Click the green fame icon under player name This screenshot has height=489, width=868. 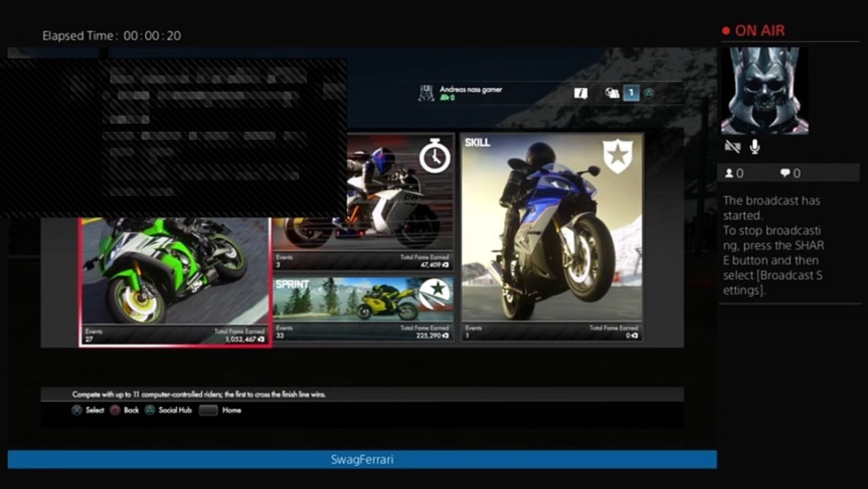(444, 98)
